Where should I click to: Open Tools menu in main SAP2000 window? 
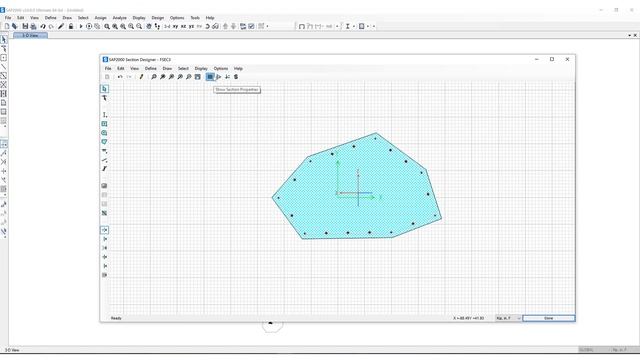pyautogui.click(x=195, y=18)
